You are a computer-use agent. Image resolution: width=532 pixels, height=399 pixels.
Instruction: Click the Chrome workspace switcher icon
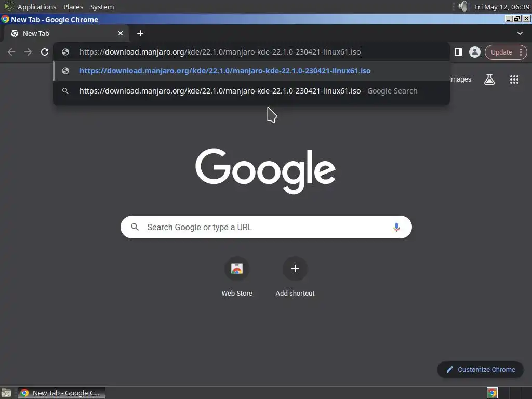coord(492,393)
